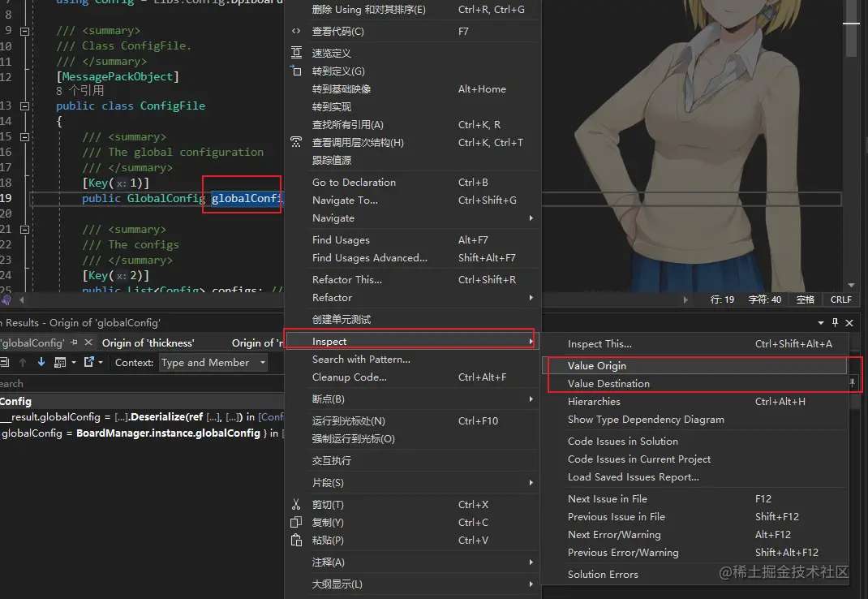Pin the 'globalConfig' results tab

coord(73,343)
